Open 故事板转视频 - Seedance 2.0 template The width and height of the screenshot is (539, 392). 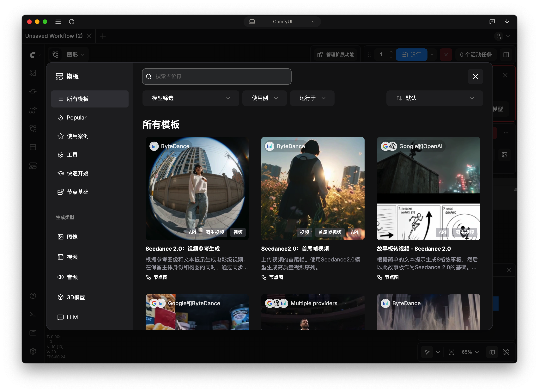pos(428,188)
